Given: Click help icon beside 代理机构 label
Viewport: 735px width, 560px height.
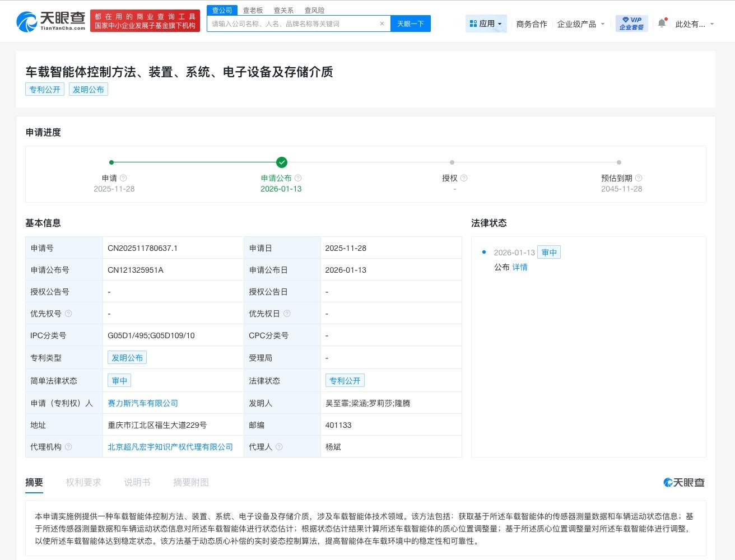Looking at the screenshot, I should (x=68, y=447).
